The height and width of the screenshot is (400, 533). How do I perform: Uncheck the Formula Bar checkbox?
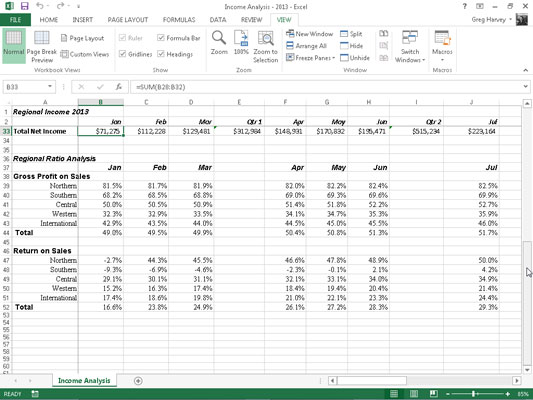(x=161, y=37)
